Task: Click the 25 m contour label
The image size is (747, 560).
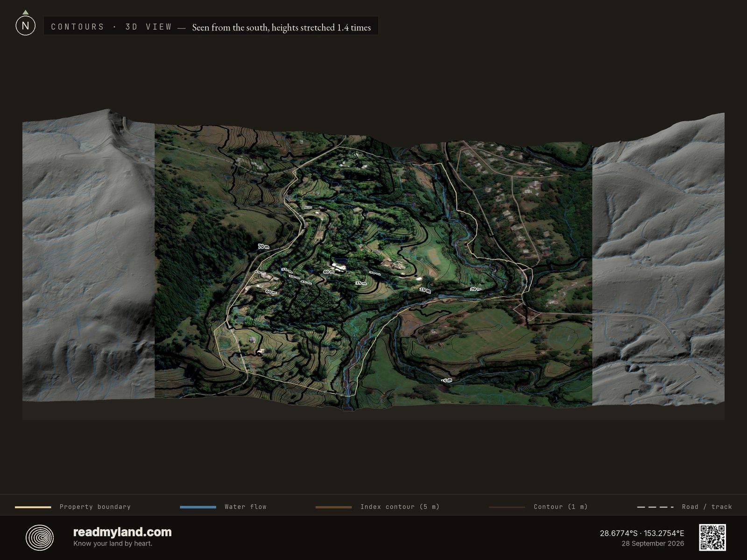Action: pyautogui.click(x=425, y=290)
